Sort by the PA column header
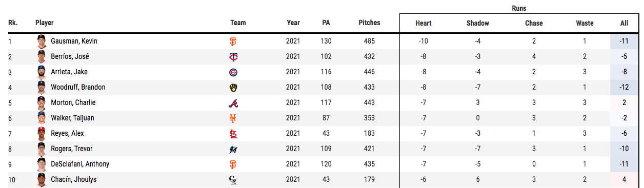The width and height of the screenshot is (644, 188). click(326, 23)
